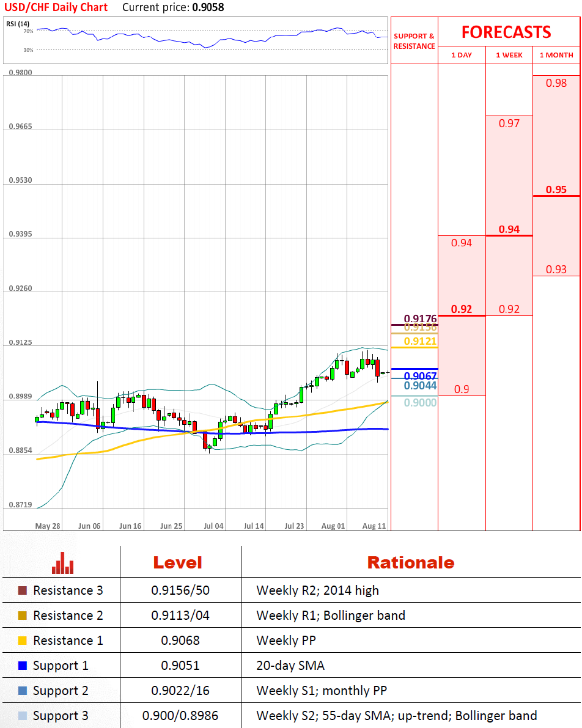Screen dimensions: 582x728
Task: Click the Support 2 row label
Action: (61, 691)
